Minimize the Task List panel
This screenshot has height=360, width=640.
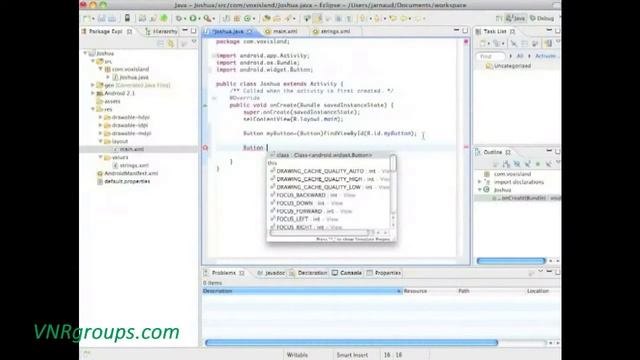[x=549, y=31]
